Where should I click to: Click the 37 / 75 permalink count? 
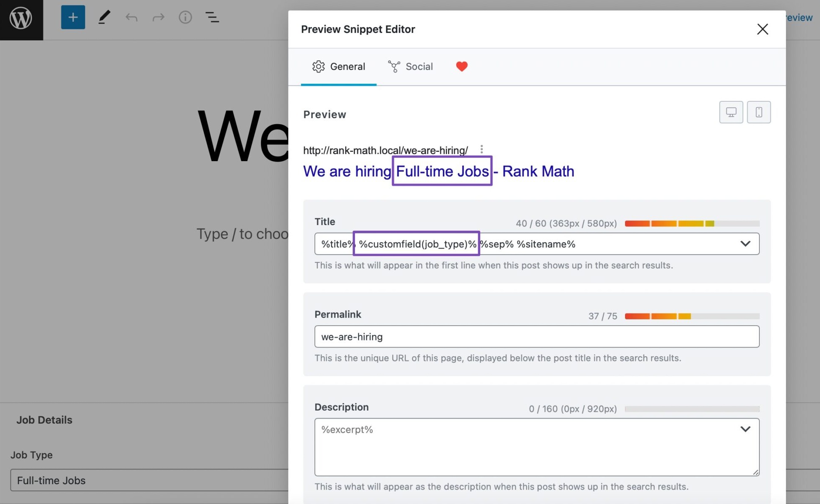(x=602, y=316)
